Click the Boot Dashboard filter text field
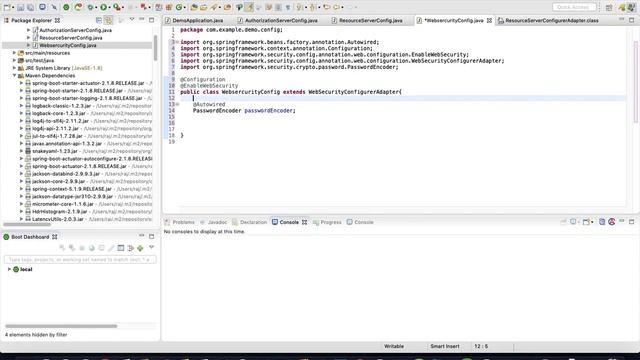The width and height of the screenshot is (640, 360). 80,260
